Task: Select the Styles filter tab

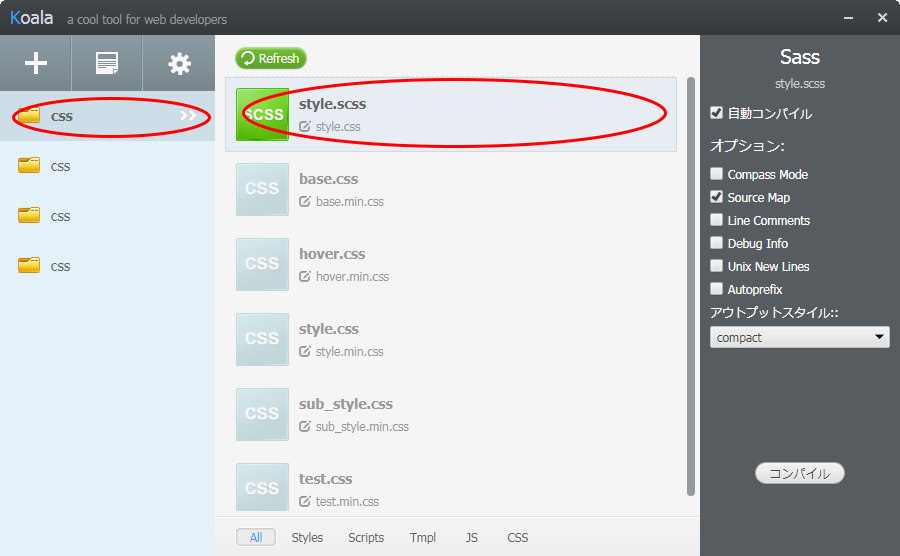Action: pos(307,538)
